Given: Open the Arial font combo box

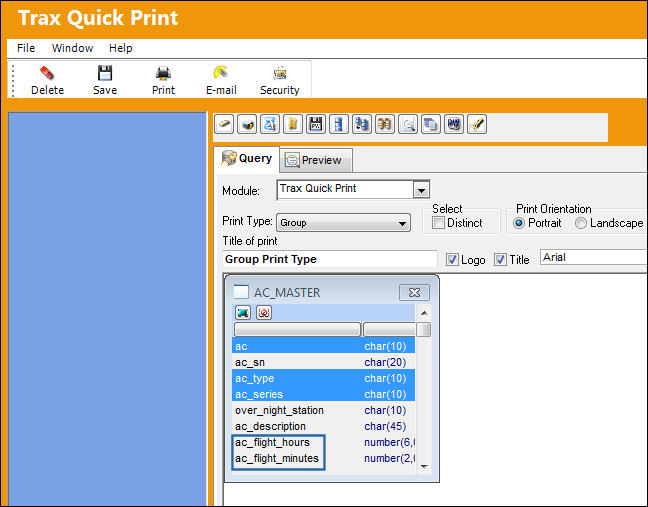Looking at the screenshot, I should [x=593, y=257].
